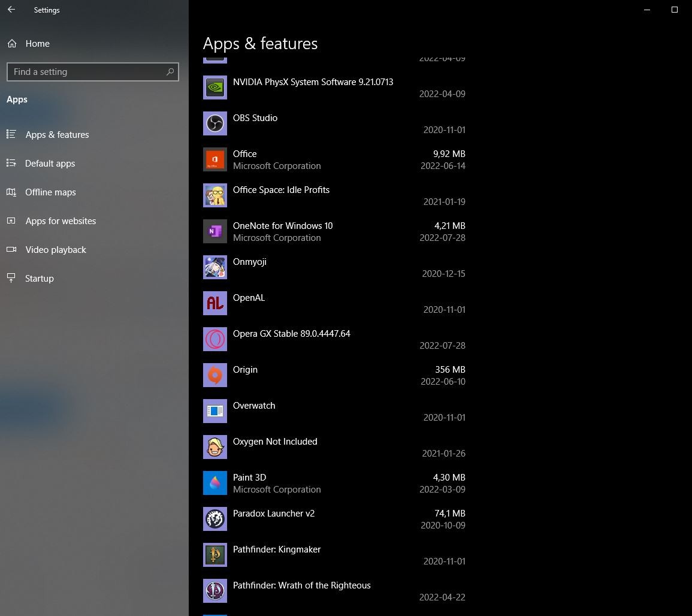Select the OBS Studio list entry
The image size is (692, 616).
coord(255,118)
